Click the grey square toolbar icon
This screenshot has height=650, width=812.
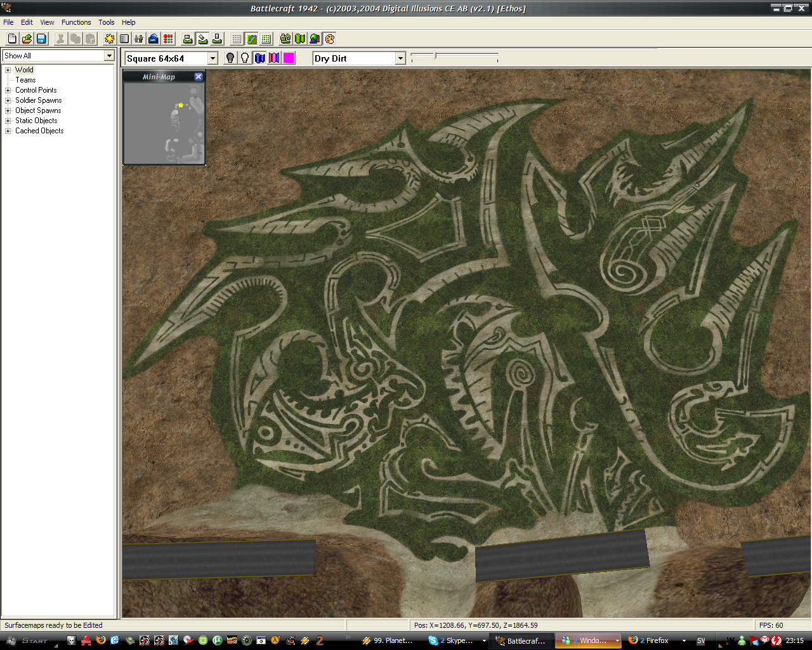(x=124, y=39)
